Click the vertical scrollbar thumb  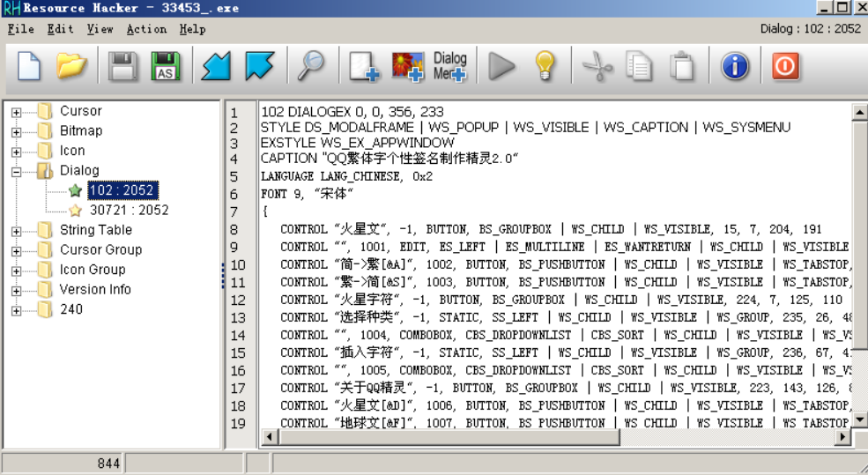coord(859,235)
